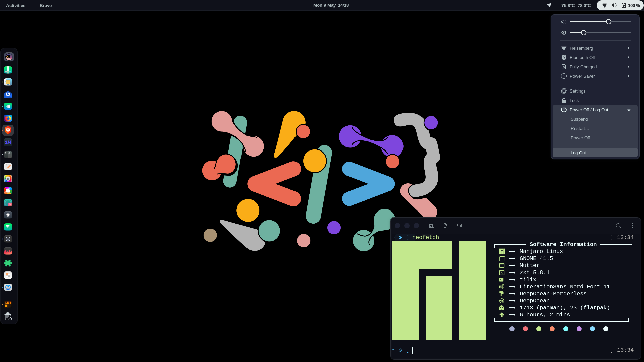This screenshot has height=362, width=644.
Task: Expand the Bluetooth Off submenu
Action: pyautogui.click(x=595, y=58)
